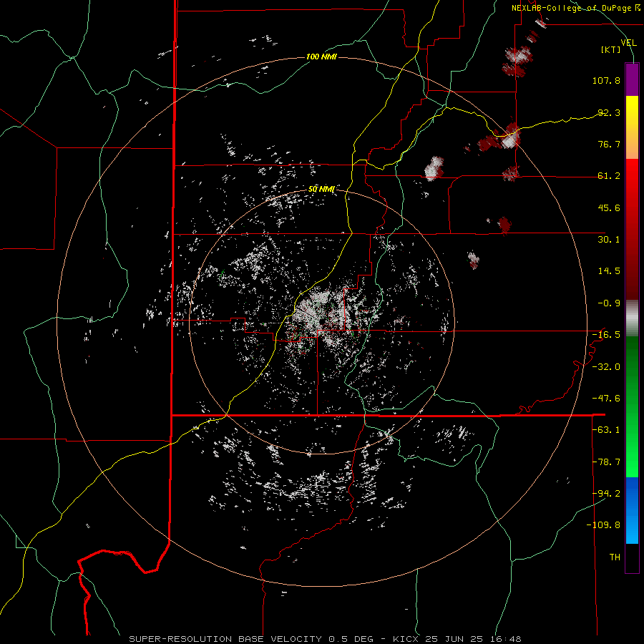This screenshot has width=644, height=644.
Task: Click the bottom caption SUPER-RESOLUTION BASE VELOCITY text
Action: pyautogui.click(x=225, y=639)
